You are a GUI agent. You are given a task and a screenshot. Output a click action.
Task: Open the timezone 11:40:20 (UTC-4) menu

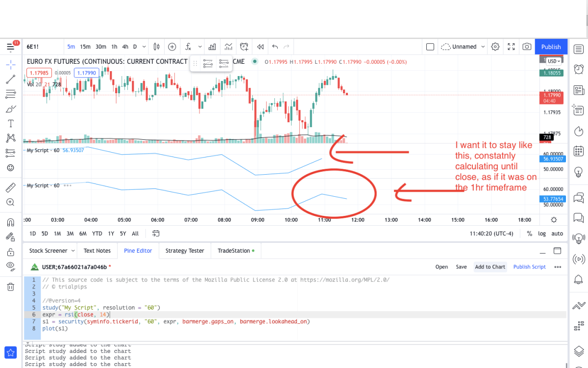click(491, 234)
